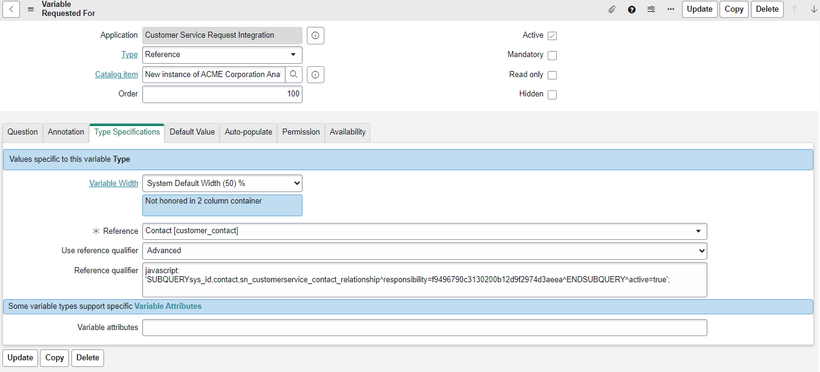Edit the Reference qualifier script box
Screen dimensions: 820x372
[425, 279]
